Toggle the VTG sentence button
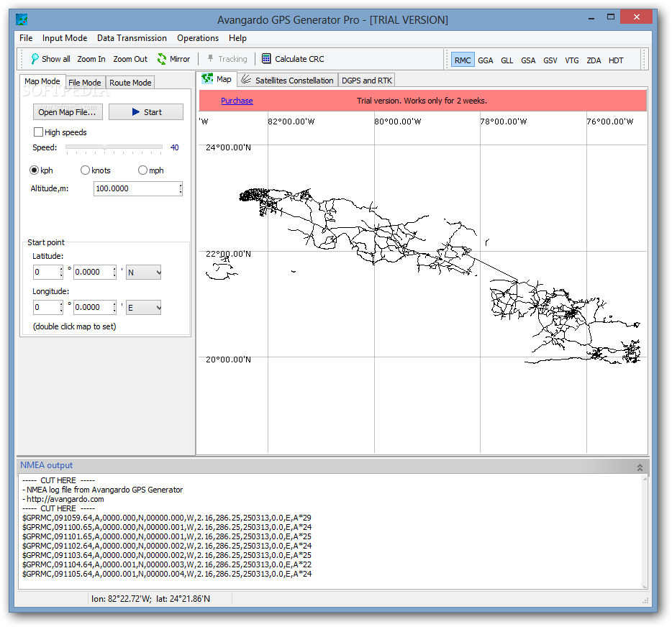This screenshot has width=672, height=627. point(572,60)
